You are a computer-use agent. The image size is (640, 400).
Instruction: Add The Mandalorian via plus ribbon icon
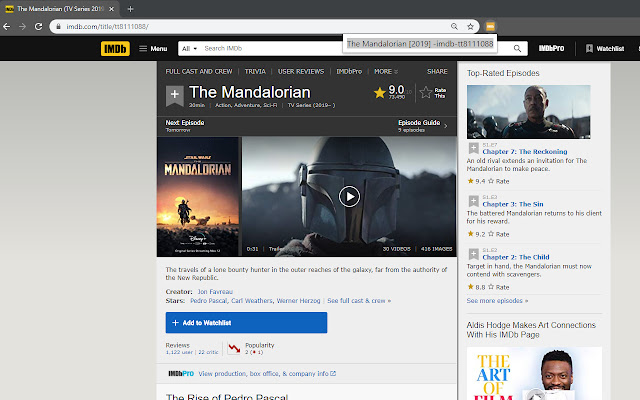click(174, 95)
